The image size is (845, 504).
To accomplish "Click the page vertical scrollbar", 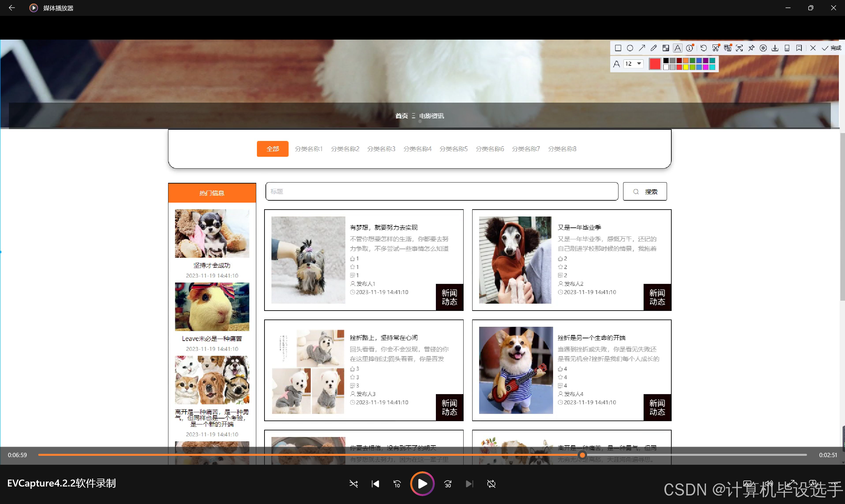I will [842, 217].
